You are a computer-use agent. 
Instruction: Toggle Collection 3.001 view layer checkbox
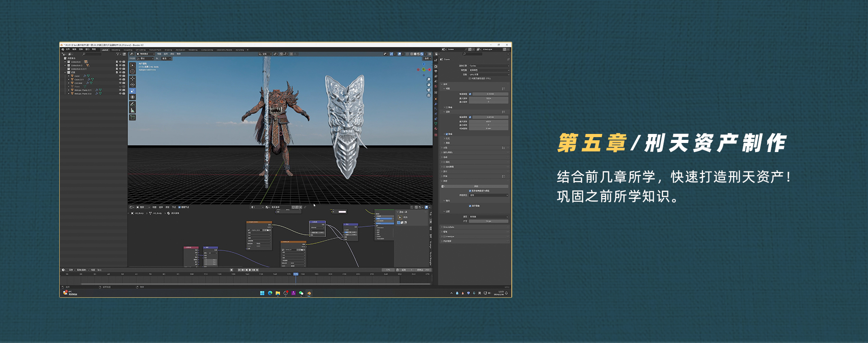point(117,69)
